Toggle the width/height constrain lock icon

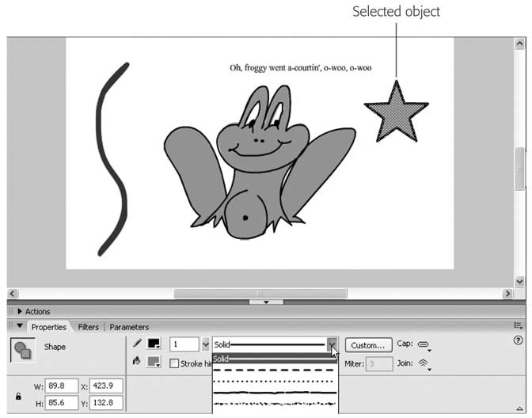(18, 396)
